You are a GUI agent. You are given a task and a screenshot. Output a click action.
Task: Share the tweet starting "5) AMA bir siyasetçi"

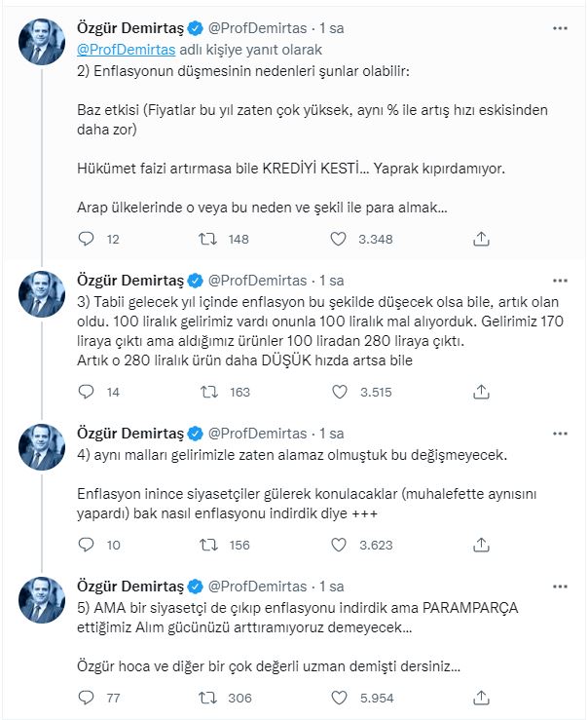point(481,698)
